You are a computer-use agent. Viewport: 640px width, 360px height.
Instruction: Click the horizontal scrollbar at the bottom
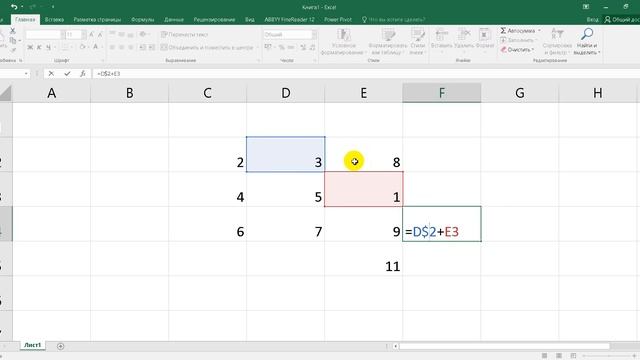(x=504, y=346)
